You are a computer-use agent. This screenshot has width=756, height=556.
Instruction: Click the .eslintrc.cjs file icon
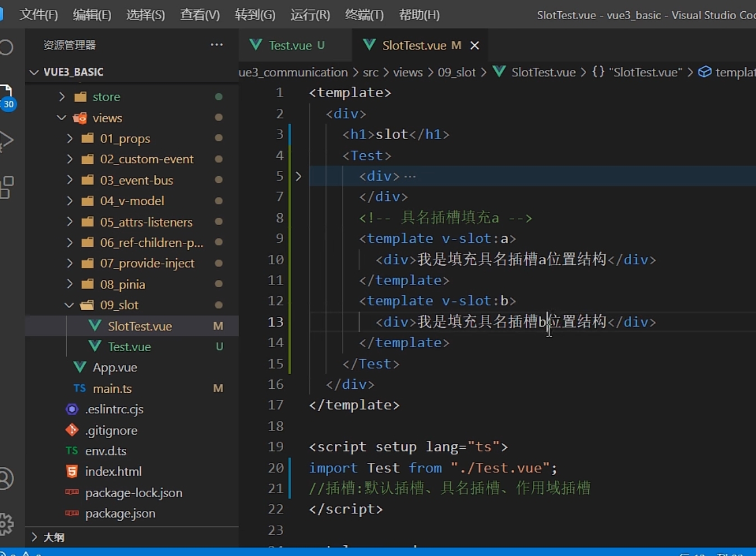click(72, 410)
